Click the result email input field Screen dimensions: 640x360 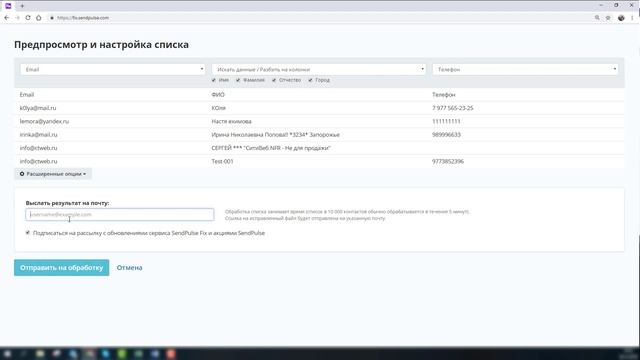(120, 214)
